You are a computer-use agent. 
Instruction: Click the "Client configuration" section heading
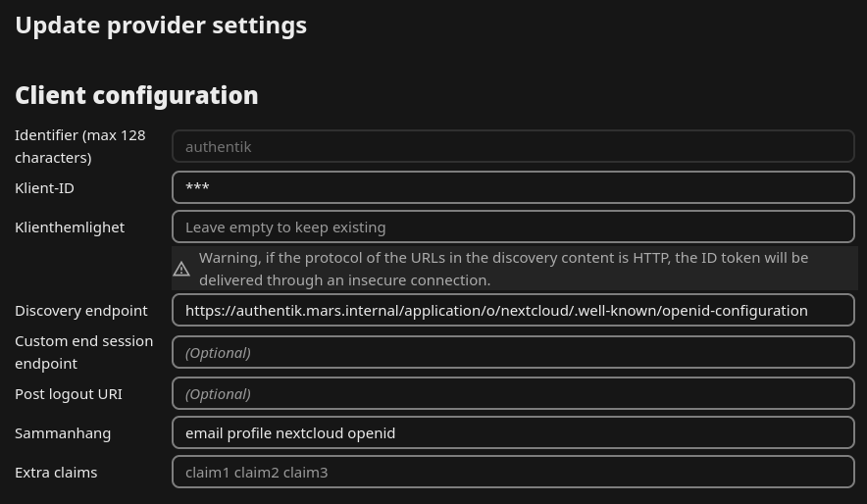136,95
